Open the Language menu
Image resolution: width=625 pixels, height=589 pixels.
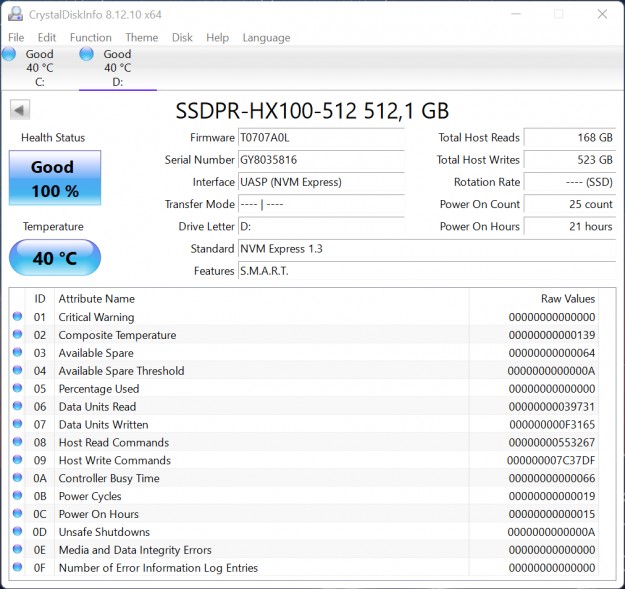[266, 38]
